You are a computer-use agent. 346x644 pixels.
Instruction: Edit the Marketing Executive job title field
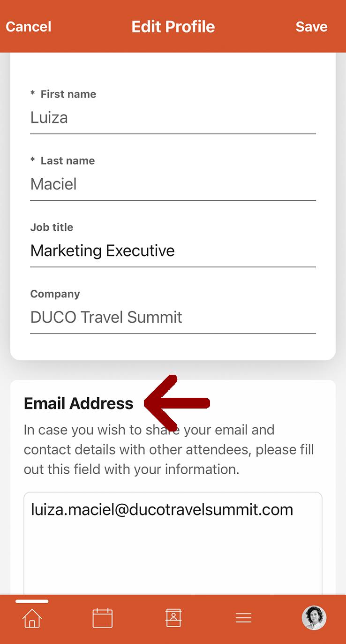(x=173, y=251)
